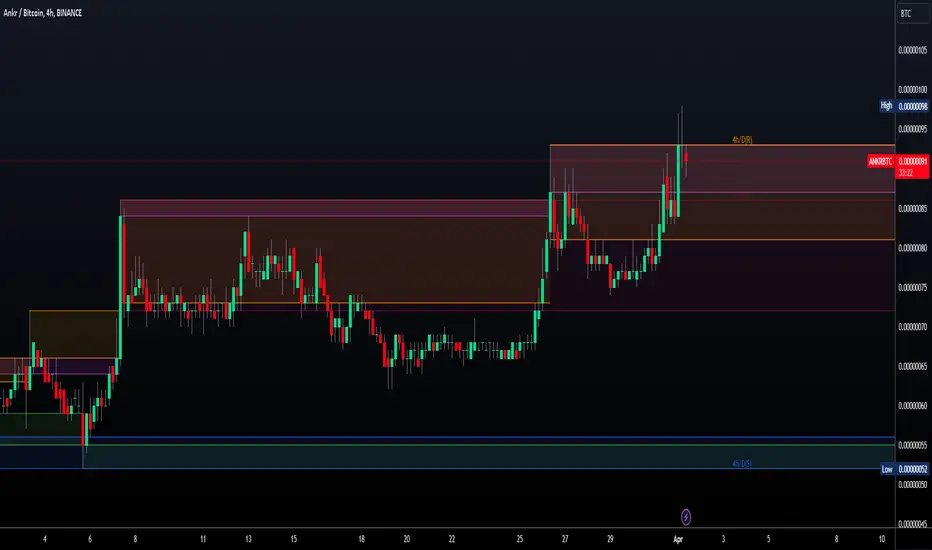Click the 0.00000075 price scale value

pos(912,287)
